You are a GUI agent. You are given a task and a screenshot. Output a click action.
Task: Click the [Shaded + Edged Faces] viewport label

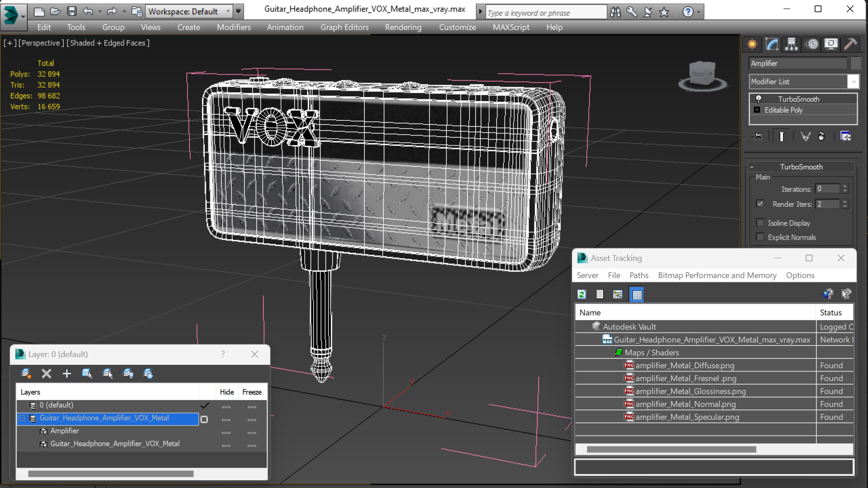(108, 43)
